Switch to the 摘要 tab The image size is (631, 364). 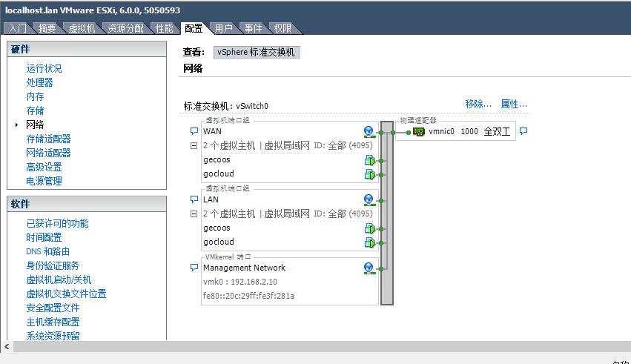[47, 28]
